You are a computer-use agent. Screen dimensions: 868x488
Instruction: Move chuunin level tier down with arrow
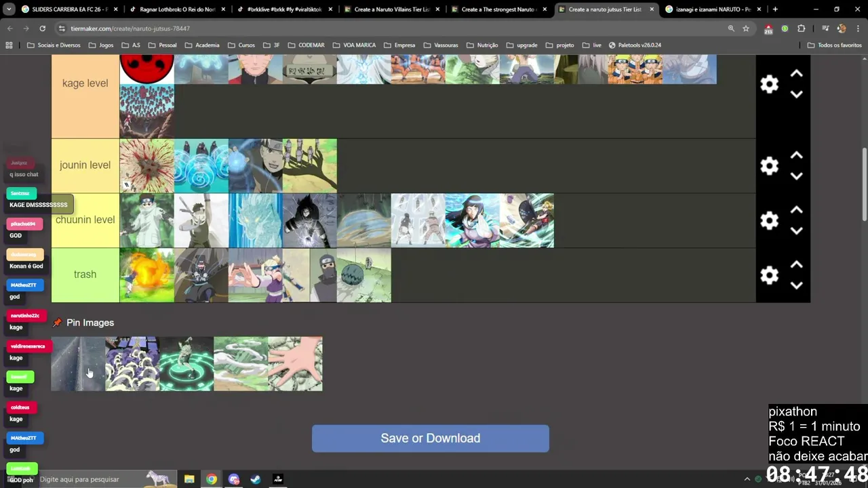point(797,230)
